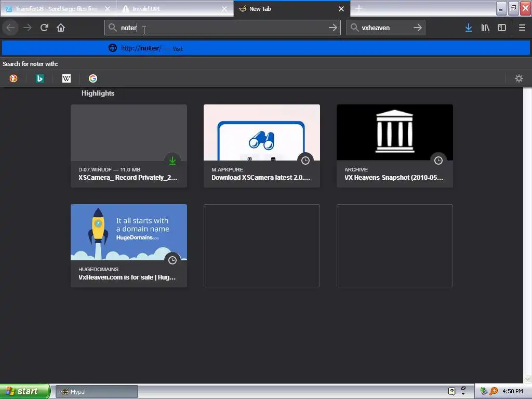Click the go arrow in the address bar
The image size is (532, 399).
point(333,28)
